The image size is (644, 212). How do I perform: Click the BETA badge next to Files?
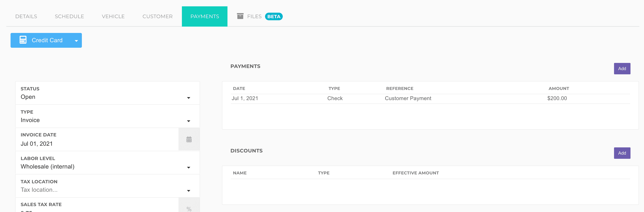tap(273, 16)
